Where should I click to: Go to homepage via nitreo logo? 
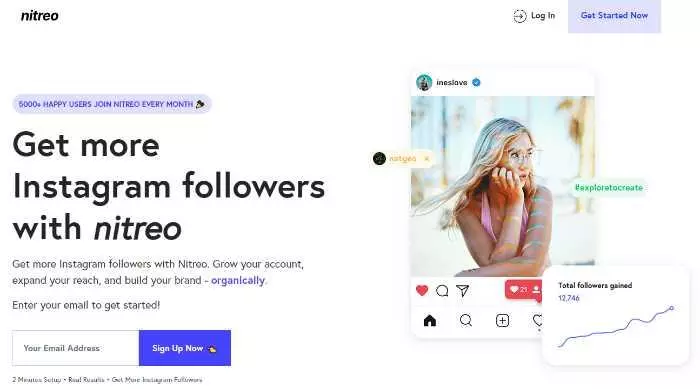click(40, 16)
